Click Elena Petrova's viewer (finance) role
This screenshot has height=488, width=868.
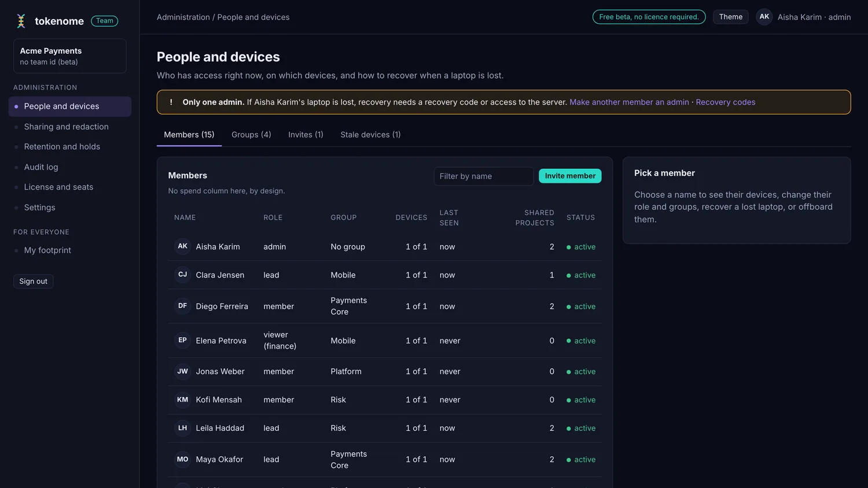(280, 341)
